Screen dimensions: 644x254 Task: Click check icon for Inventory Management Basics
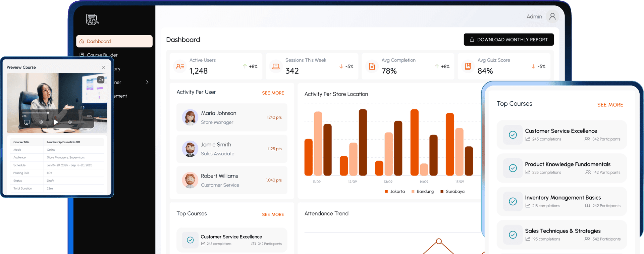pos(513,201)
